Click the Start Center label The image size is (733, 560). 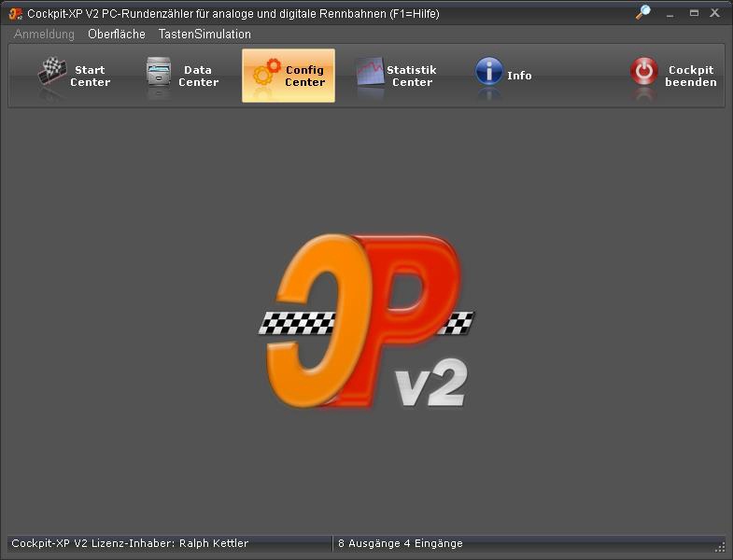coord(91,76)
